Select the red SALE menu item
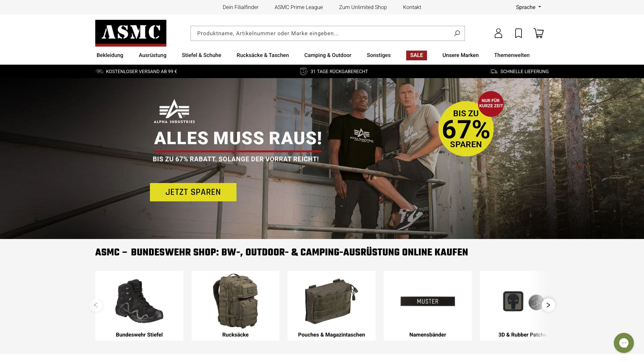Viewport: 644px width, 362px height. pos(417,55)
